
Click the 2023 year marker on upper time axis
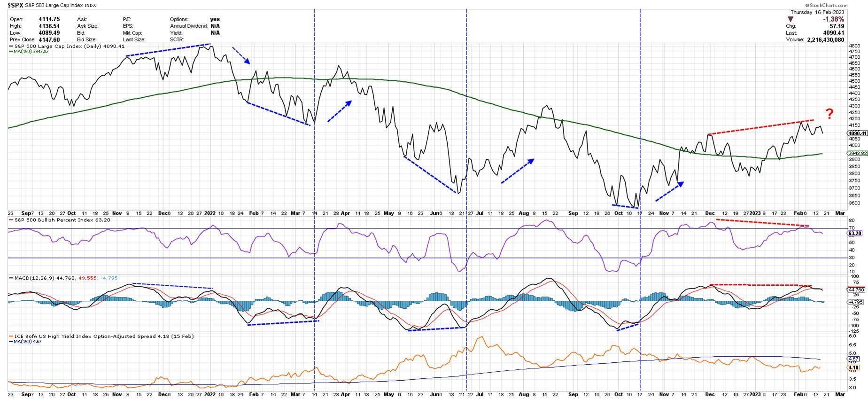(754, 213)
